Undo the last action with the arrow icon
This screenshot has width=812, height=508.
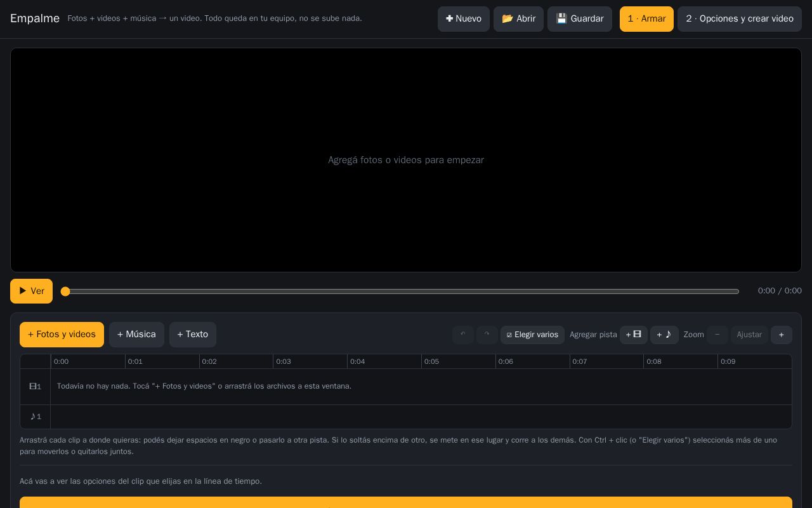[463, 335]
